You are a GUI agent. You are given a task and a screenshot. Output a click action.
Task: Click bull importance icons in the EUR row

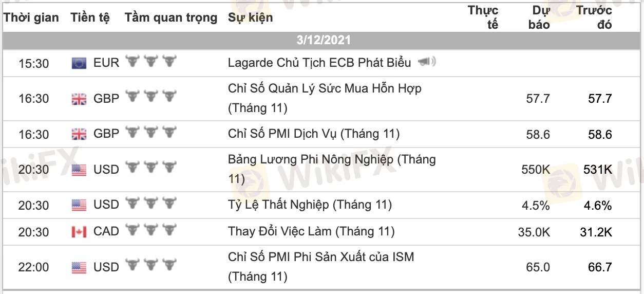tap(151, 62)
